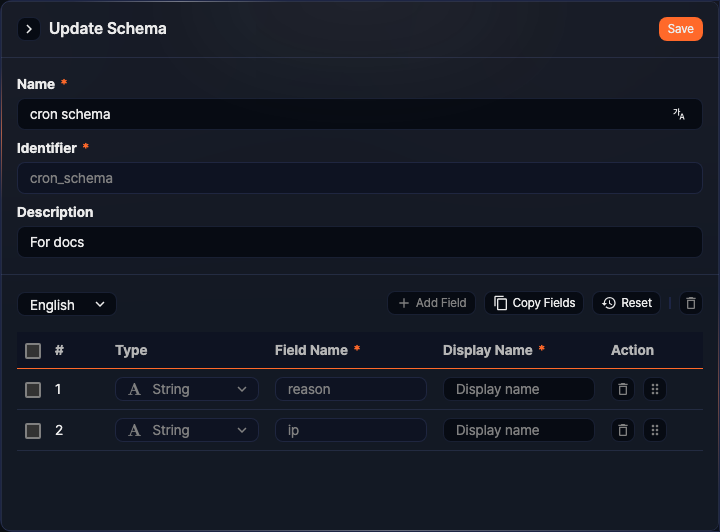
Task: Click the Reset button
Action: pyautogui.click(x=627, y=303)
